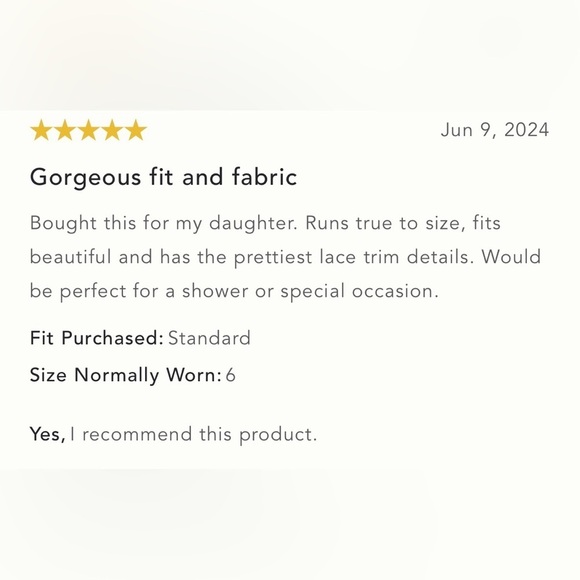Click the first gold rating star
Viewport: 580px width, 580px height.
[41, 130]
